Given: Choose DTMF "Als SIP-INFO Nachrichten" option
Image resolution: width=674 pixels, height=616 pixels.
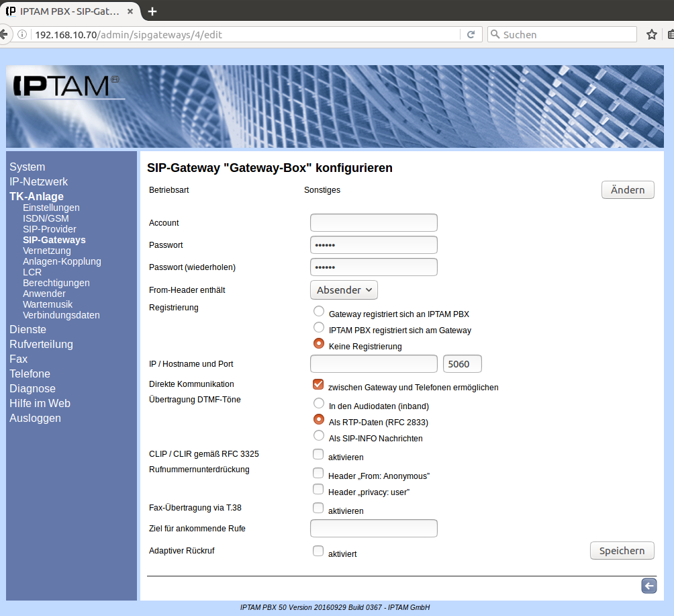Looking at the screenshot, I should point(319,436).
